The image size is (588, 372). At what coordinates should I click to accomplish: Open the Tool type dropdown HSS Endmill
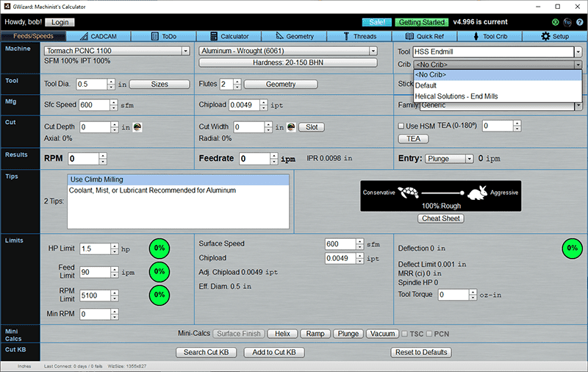(498, 51)
